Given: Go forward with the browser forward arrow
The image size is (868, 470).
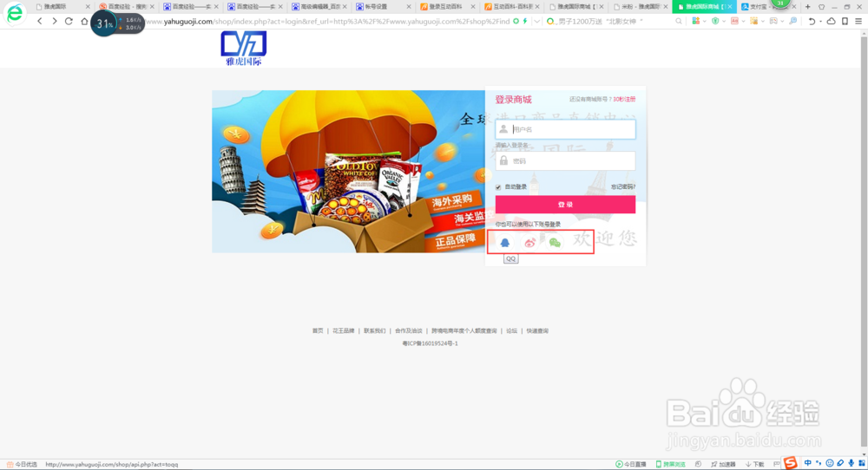Looking at the screenshot, I should (54, 21).
